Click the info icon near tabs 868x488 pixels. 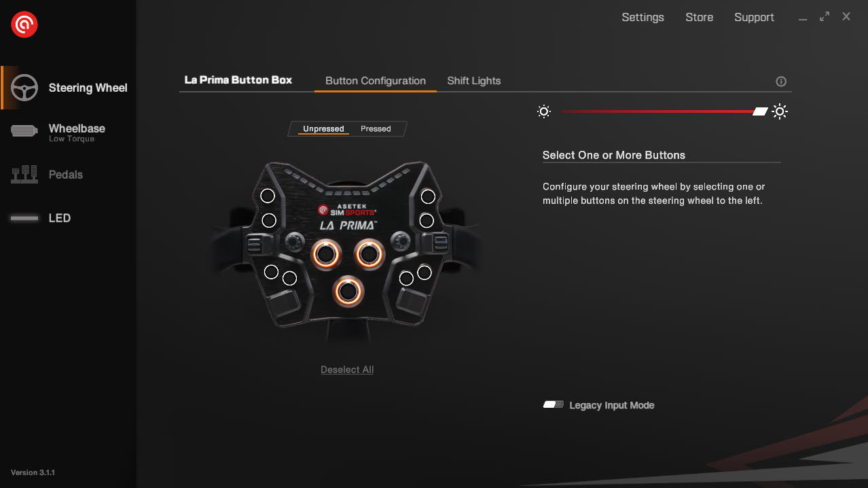point(781,82)
